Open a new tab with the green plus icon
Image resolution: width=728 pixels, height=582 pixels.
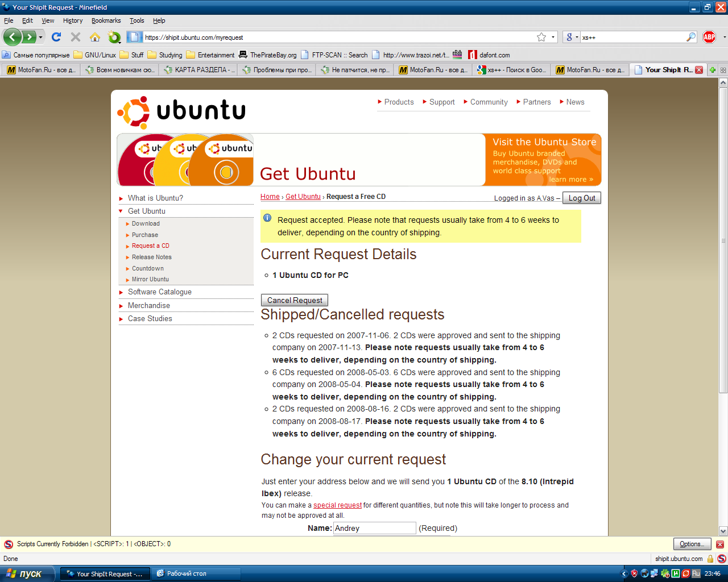[x=712, y=70]
